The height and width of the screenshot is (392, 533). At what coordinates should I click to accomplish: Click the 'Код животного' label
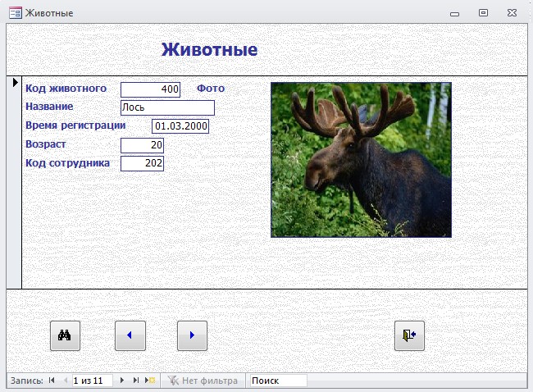[66, 89]
